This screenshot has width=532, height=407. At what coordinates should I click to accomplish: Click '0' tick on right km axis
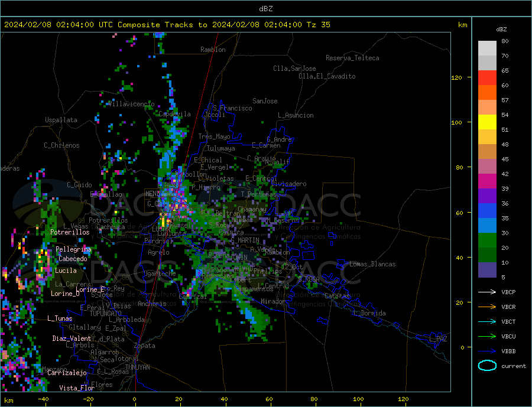[x=462, y=347]
